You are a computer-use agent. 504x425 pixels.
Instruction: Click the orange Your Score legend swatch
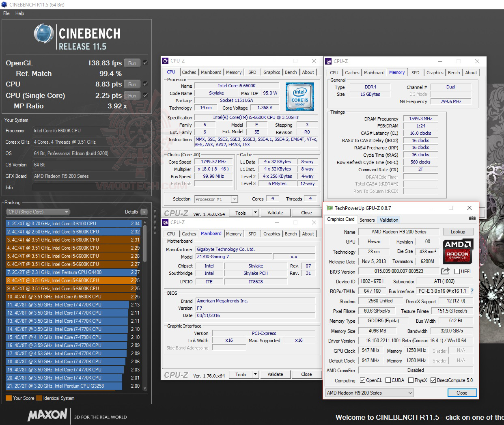9,398
